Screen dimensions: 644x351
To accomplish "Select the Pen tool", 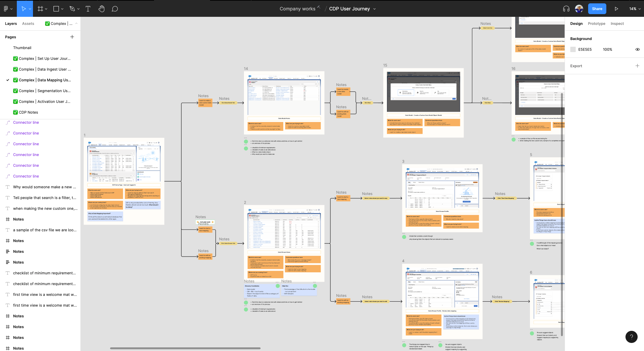I will point(72,9).
